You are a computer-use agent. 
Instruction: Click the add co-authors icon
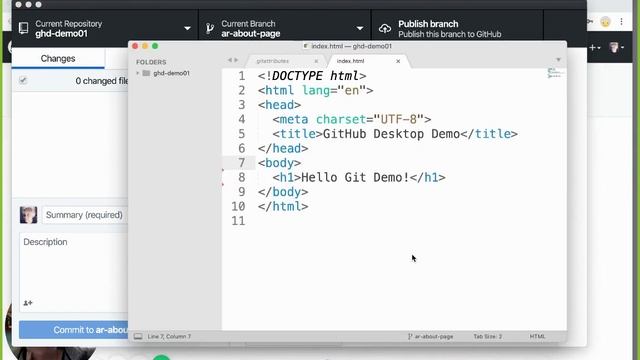pyautogui.click(x=28, y=303)
